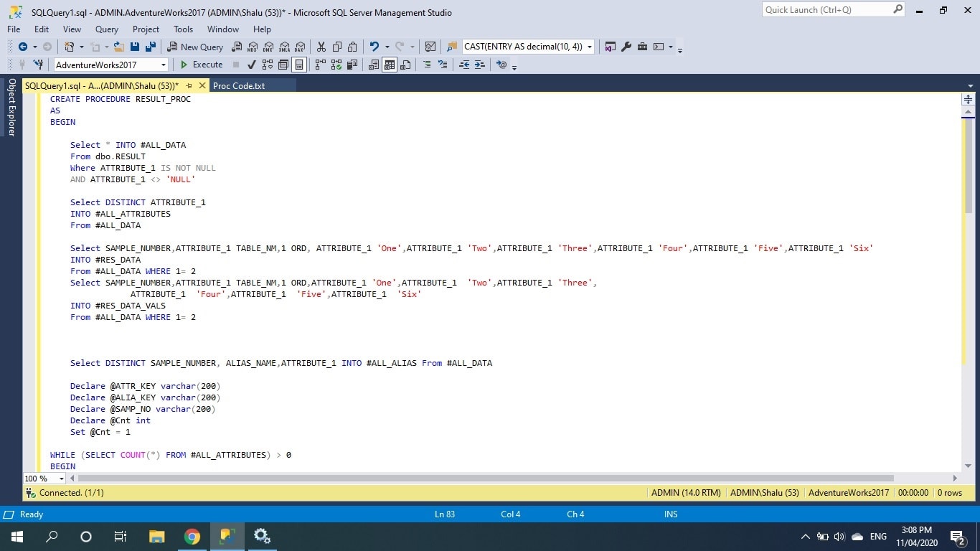This screenshot has width=980, height=551.
Task: Click the Increase Indent icon
Action: (480, 65)
